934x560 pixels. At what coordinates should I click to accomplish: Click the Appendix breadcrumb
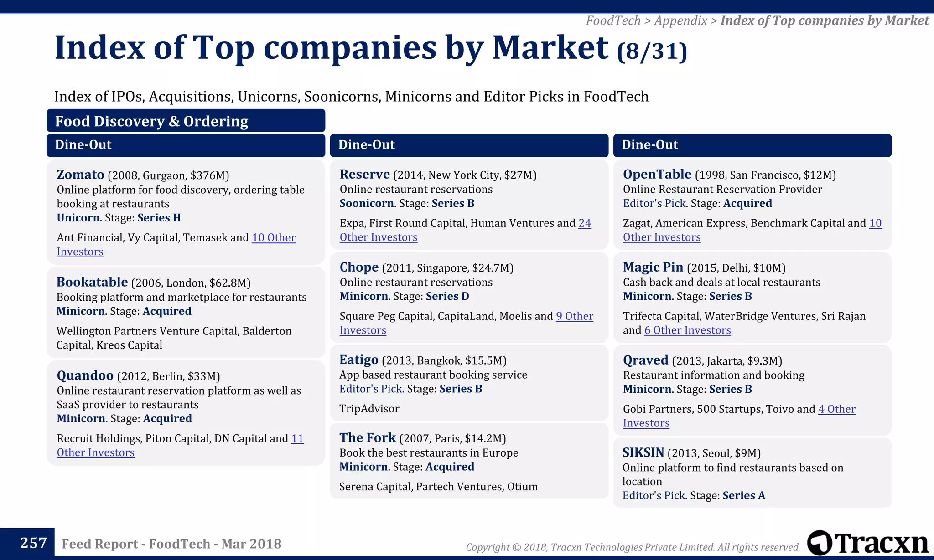680,21
